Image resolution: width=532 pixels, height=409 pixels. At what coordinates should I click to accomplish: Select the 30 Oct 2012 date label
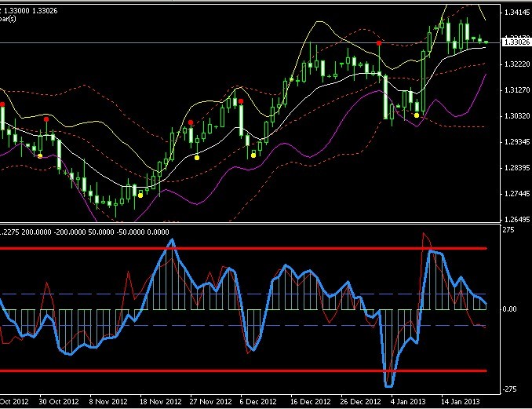coord(59,402)
